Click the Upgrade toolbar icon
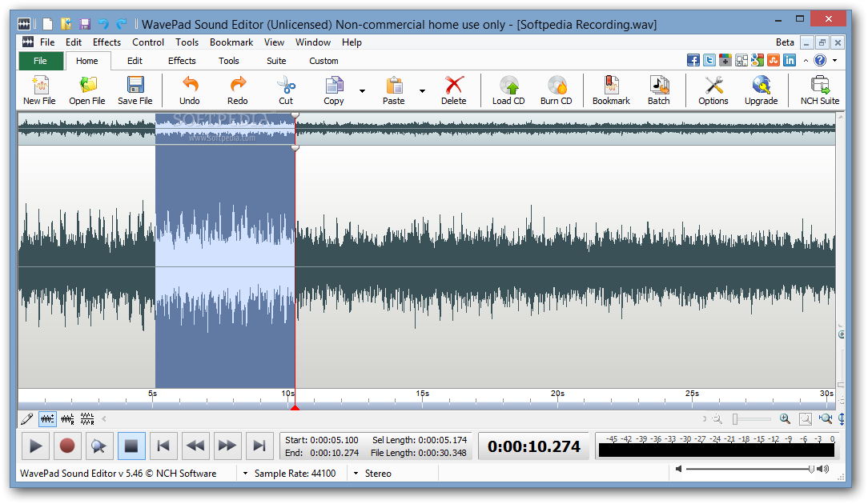Viewport: 868px width, 504px height. tap(762, 90)
